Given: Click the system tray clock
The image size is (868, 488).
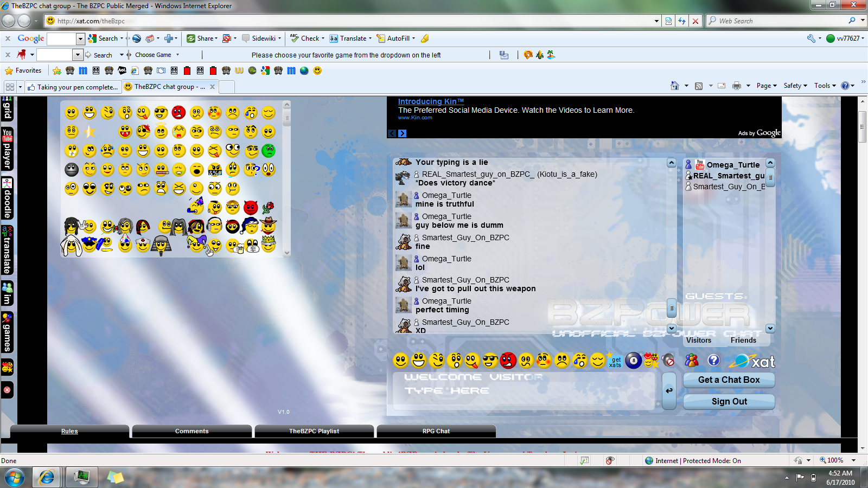Looking at the screenshot, I should click(840, 478).
